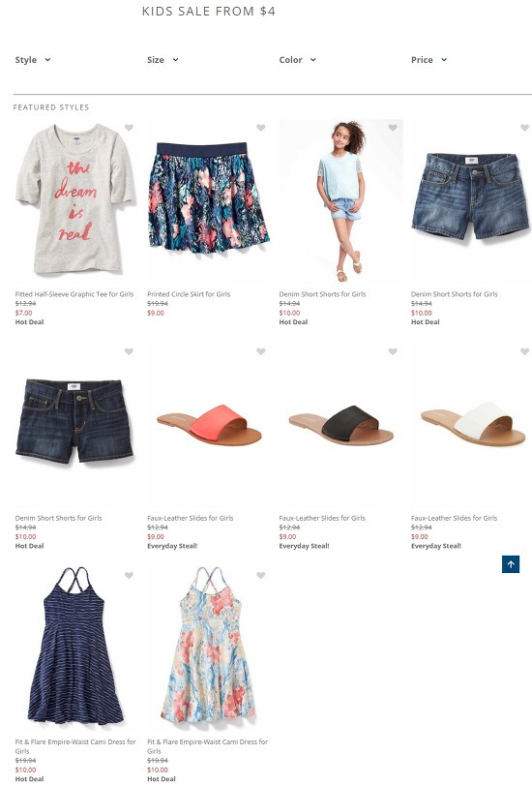532x785 pixels.
Task: Open the Color filter dropdown
Action: [297, 60]
